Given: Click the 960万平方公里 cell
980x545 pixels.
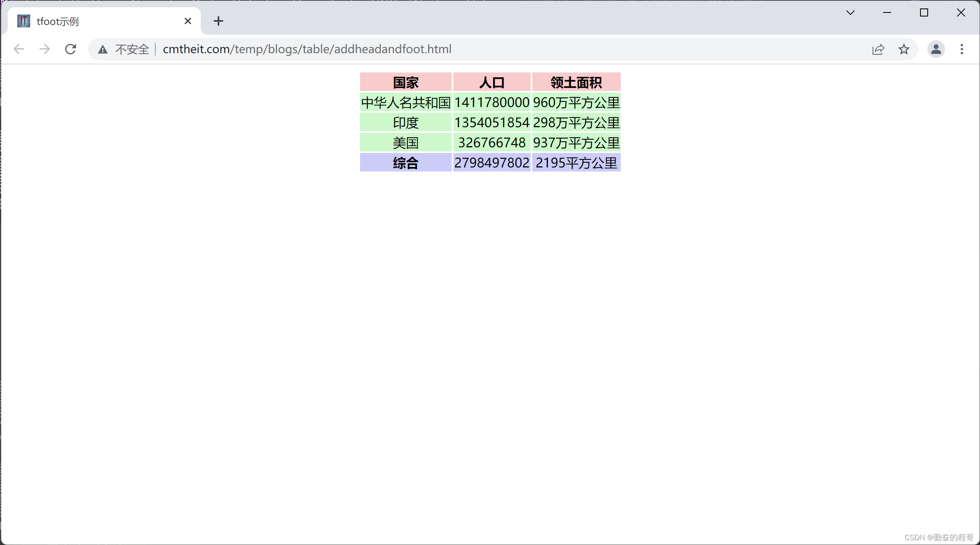Looking at the screenshot, I should pyautogui.click(x=576, y=102).
